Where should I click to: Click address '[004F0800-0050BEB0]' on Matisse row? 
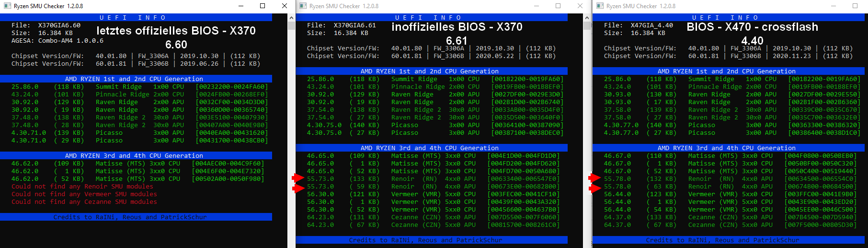tap(821, 156)
